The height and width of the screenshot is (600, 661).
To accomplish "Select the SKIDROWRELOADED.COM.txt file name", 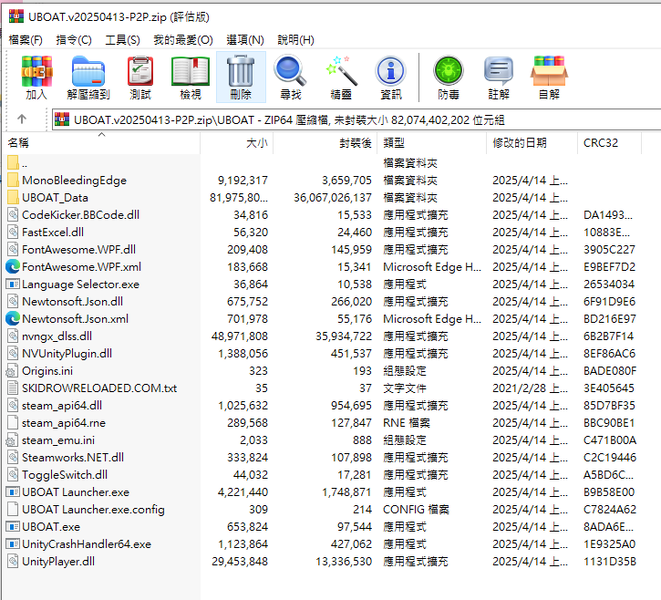I will (x=99, y=388).
